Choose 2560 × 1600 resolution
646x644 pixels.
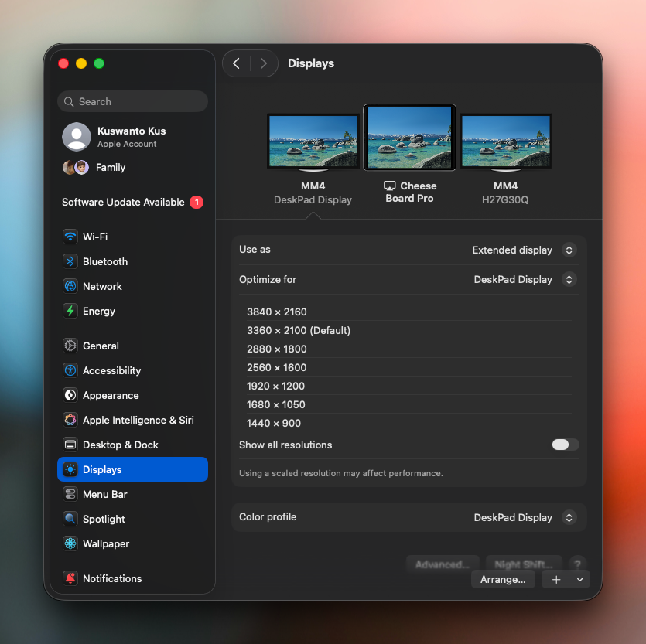[409, 367]
